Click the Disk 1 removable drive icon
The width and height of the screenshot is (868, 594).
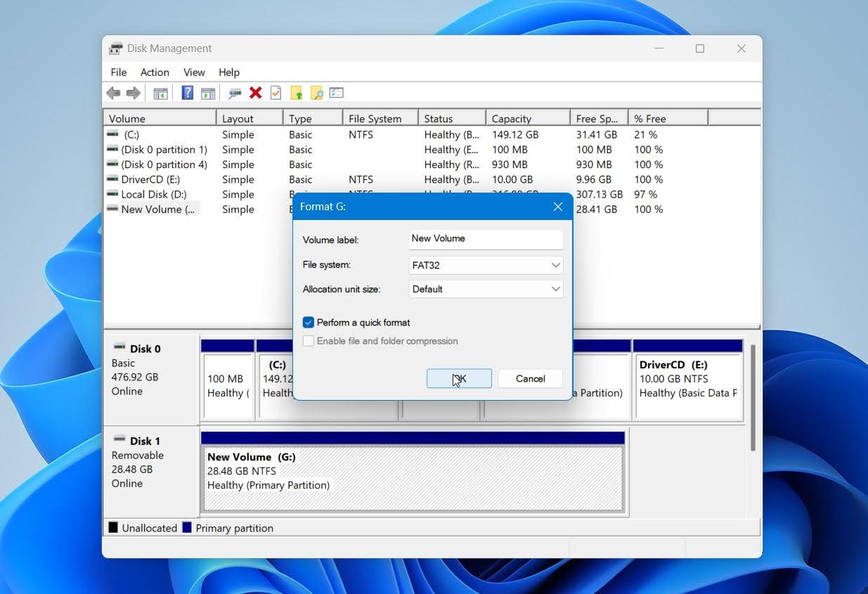pos(119,439)
